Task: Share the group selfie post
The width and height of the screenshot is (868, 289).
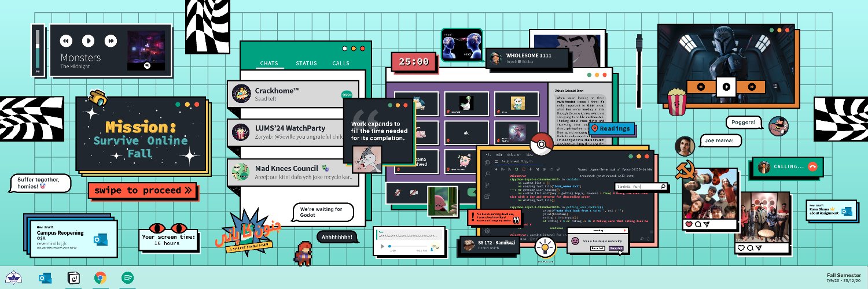Action: (707, 224)
